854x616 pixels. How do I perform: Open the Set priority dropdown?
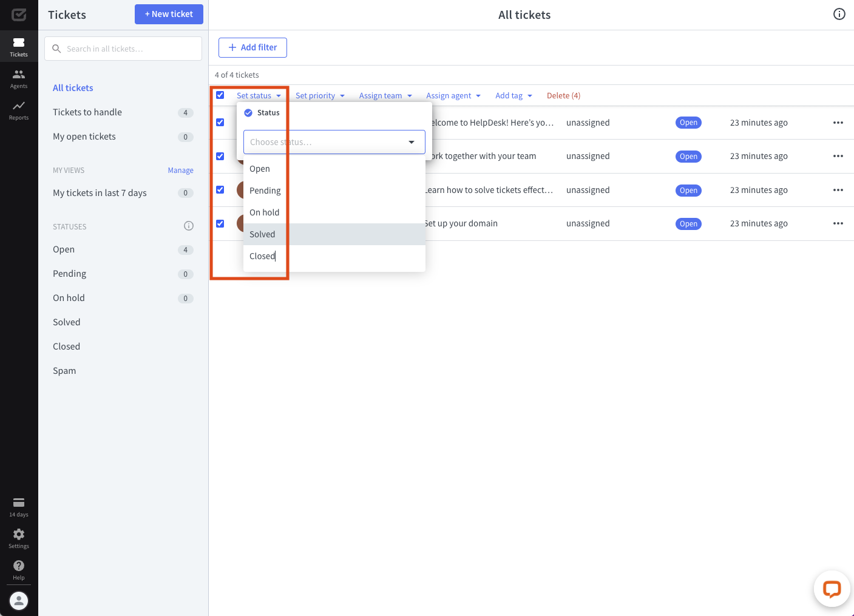(320, 95)
